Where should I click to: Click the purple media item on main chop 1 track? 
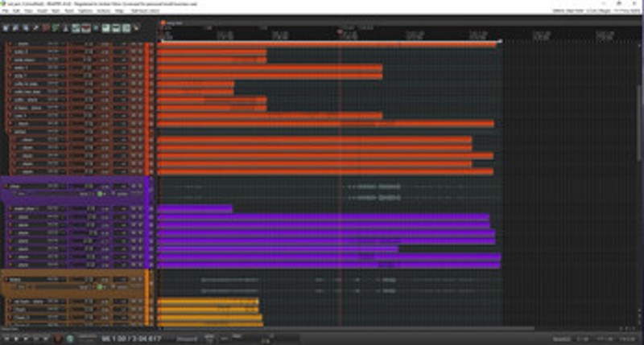point(195,209)
